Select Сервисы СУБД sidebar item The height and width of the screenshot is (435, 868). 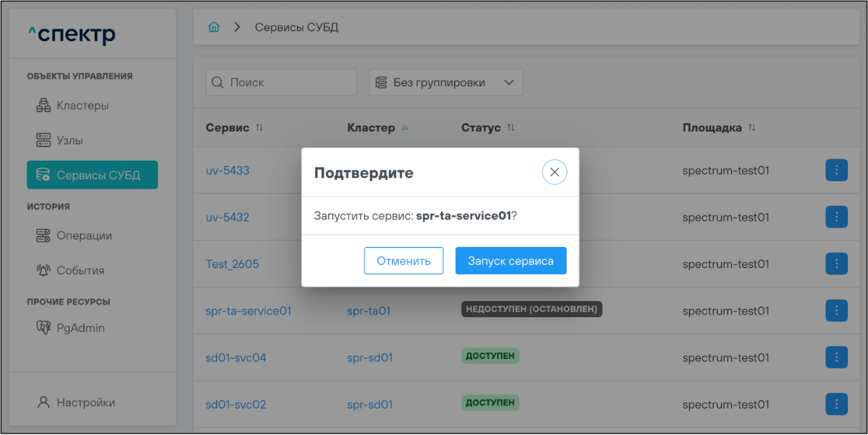[x=92, y=175]
